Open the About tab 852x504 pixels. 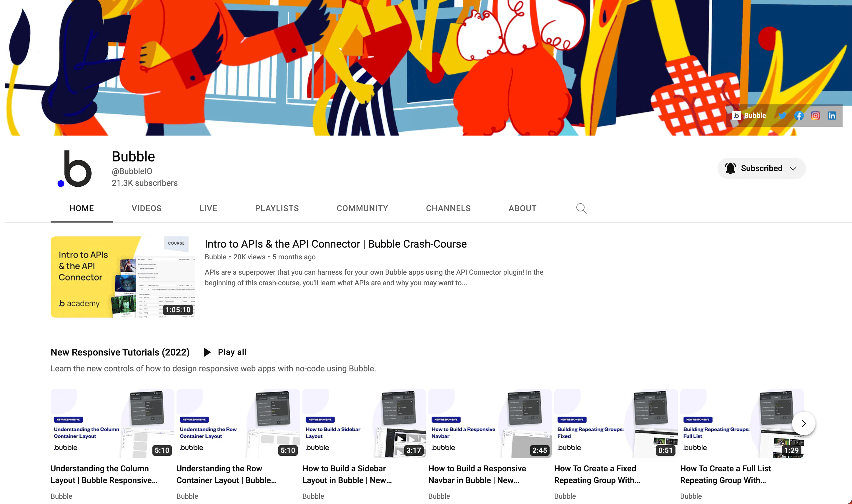point(522,208)
